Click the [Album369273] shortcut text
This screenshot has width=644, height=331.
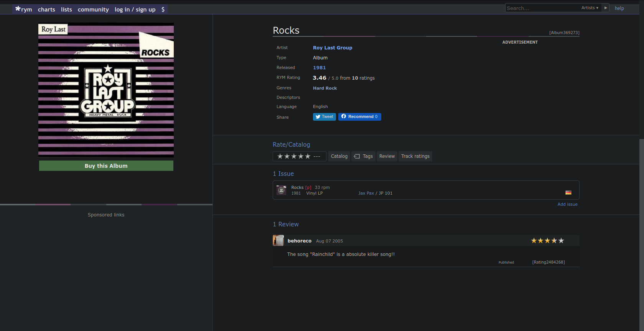tap(564, 33)
